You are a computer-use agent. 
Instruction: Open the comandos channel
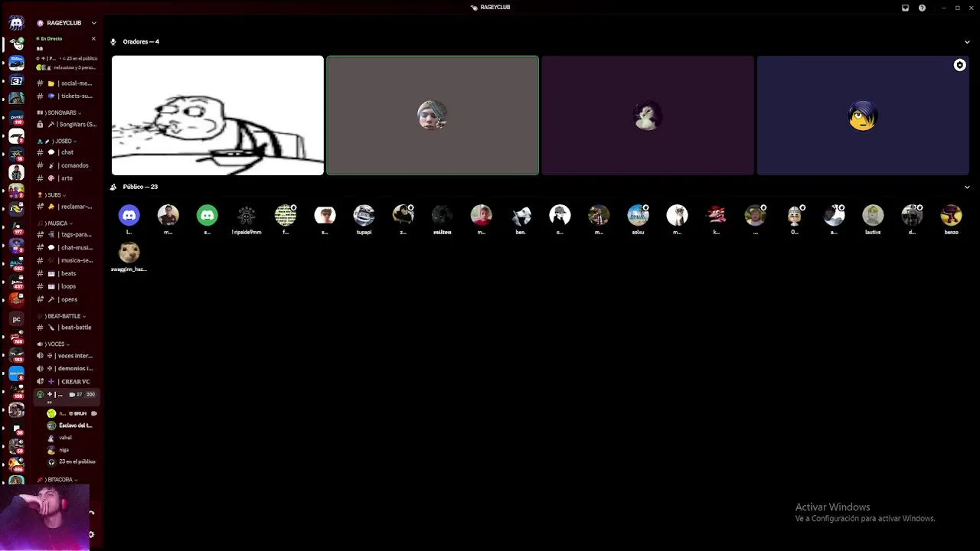[x=67, y=165]
